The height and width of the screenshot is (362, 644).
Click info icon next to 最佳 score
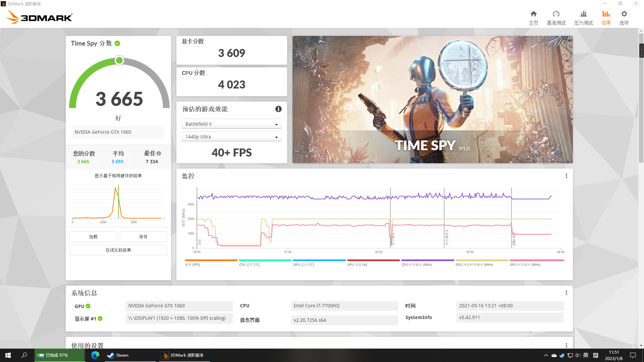pos(159,154)
